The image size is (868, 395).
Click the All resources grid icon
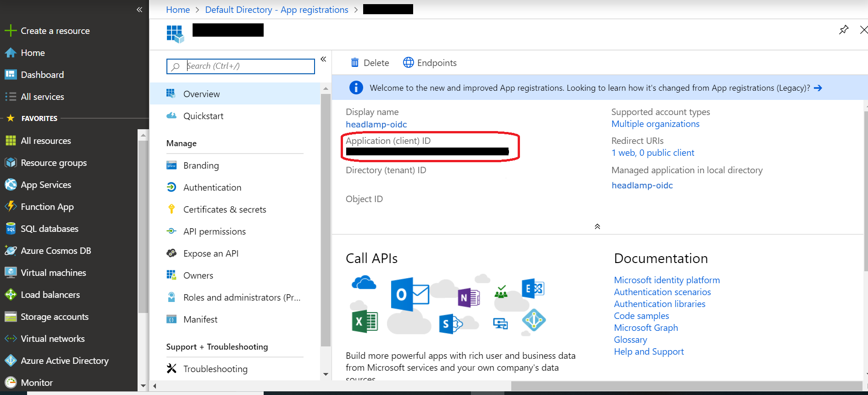tap(11, 141)
